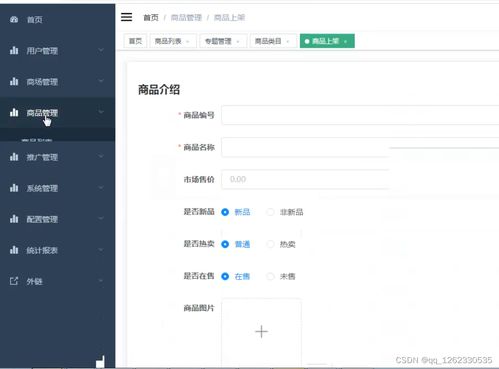Click 商品管理 in the breadcrumb
499x369 pixels.
coord(186,18)
